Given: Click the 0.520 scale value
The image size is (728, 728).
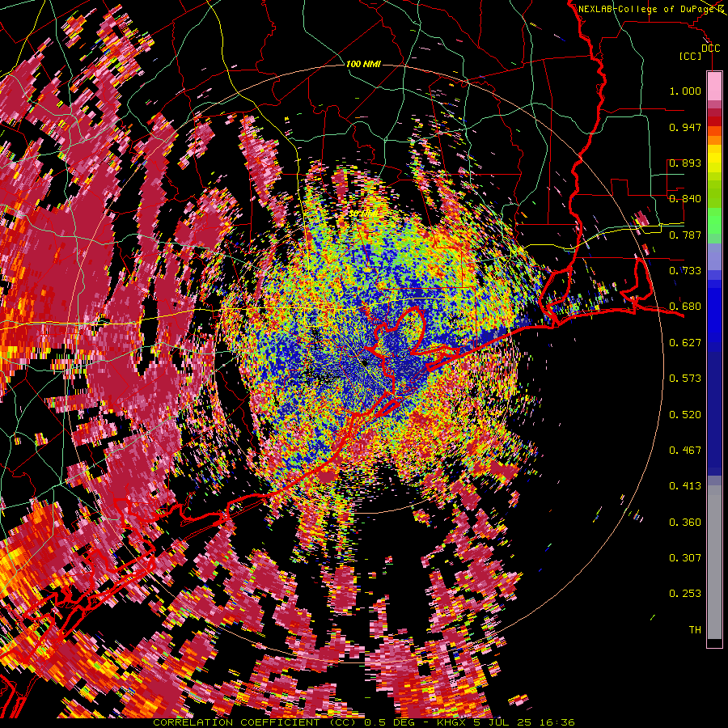Looking at the screenshot, I should coord(685,415).
